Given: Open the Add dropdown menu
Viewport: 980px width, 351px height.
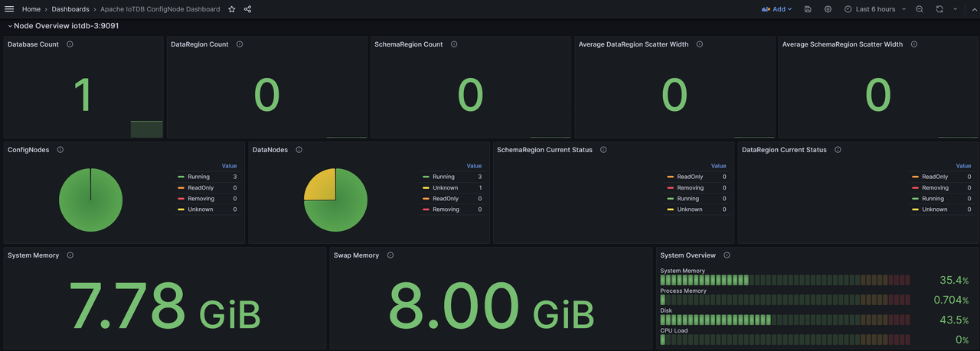Looking at the screenshot, I should pos(776,9).
